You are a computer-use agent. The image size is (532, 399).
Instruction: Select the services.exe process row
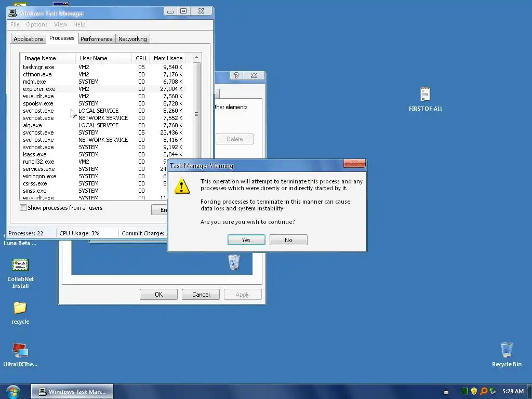point(94,169)
